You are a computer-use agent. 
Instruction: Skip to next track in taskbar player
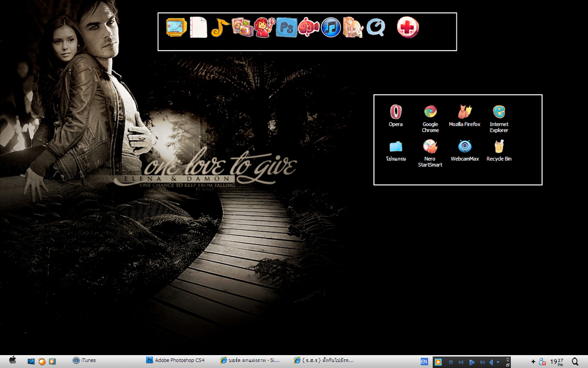pyautogui.click(x=482, y=362)
